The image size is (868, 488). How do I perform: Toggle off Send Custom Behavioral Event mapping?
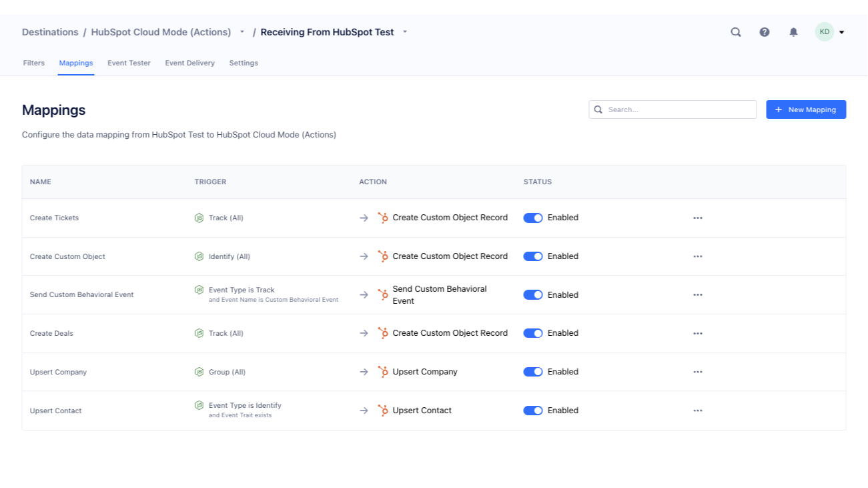click(533, 295)
